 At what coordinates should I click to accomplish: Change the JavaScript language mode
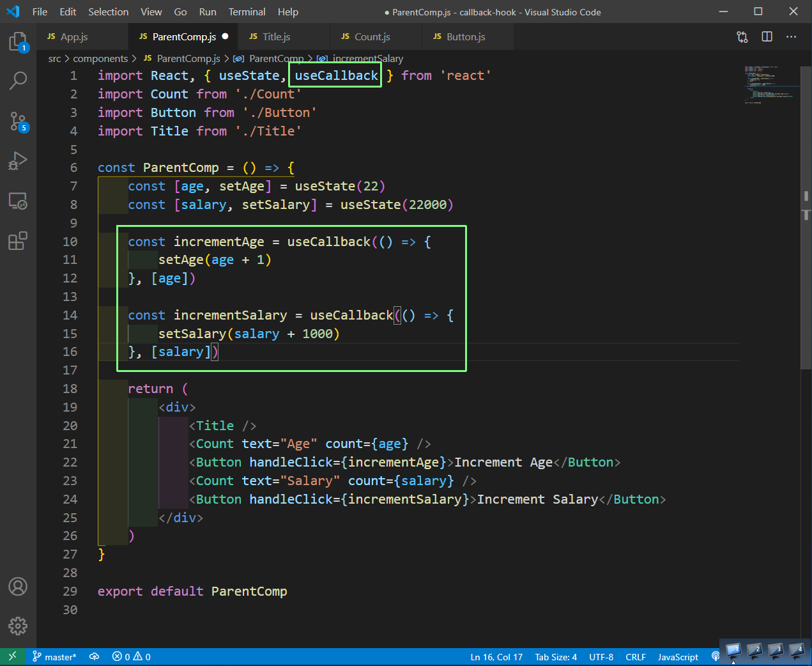pyautogui.click(x=678, y=656)
